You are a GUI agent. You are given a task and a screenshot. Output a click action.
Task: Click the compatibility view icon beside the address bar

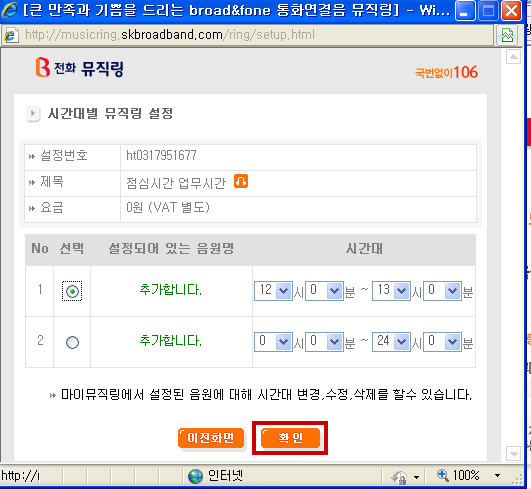point(507,35)
